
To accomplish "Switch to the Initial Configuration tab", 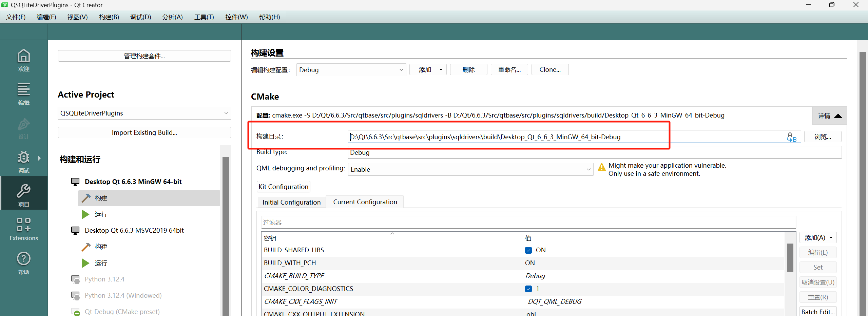I will click(291, 202).
